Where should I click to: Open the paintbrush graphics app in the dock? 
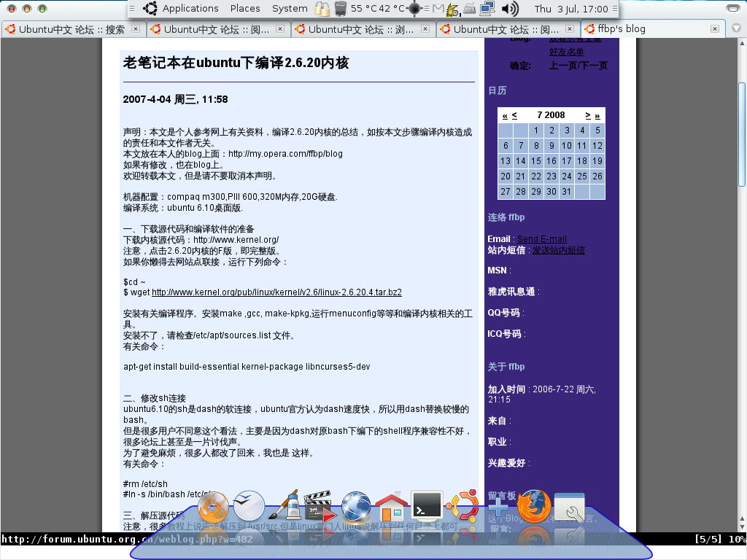click(285, 505)
